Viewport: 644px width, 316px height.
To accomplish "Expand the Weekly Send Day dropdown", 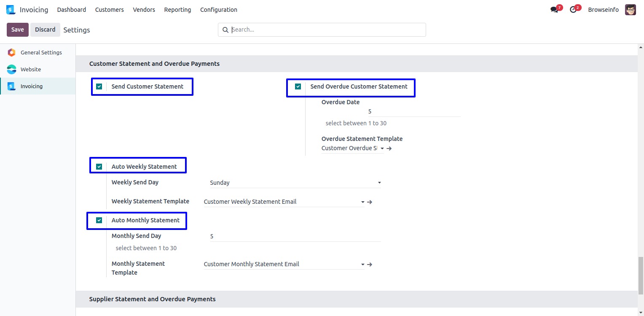I will click(x=295, y=183).
